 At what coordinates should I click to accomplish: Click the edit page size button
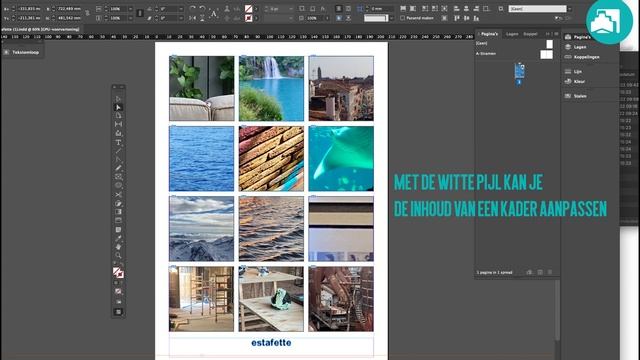(529, 272)
